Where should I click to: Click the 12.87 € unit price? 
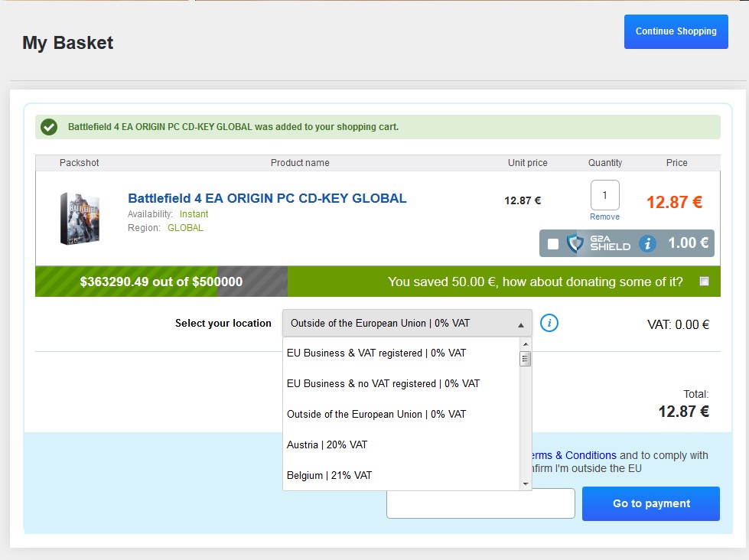click(523, 200)
